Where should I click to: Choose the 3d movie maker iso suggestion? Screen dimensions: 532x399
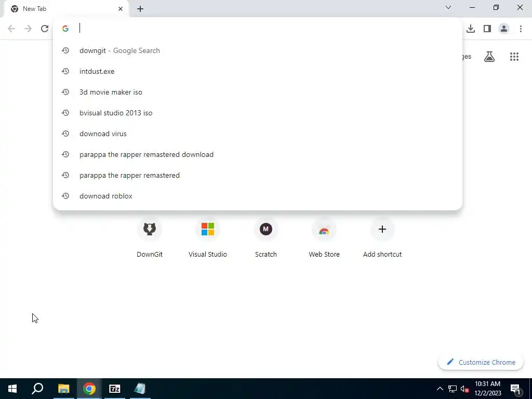pos(258,92)
